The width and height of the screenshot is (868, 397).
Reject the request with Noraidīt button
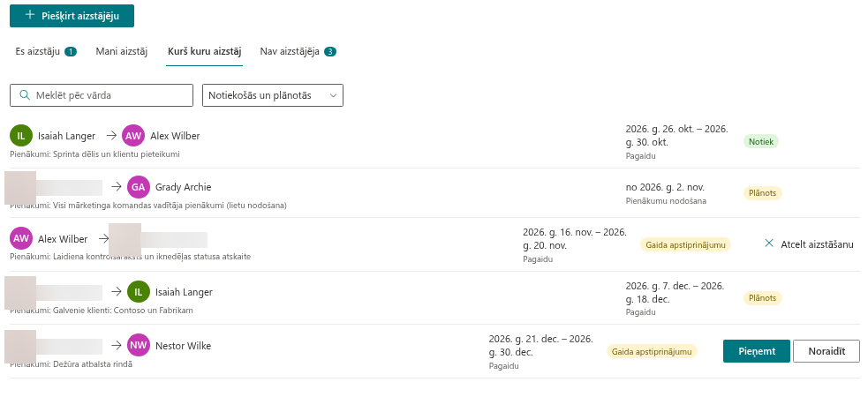pos(826,351)
